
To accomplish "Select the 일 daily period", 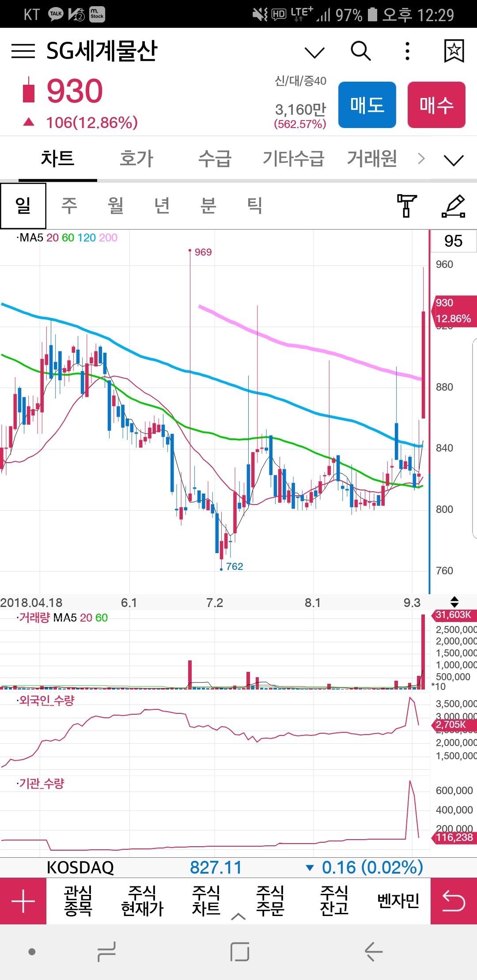I will [x=23, y=206].
